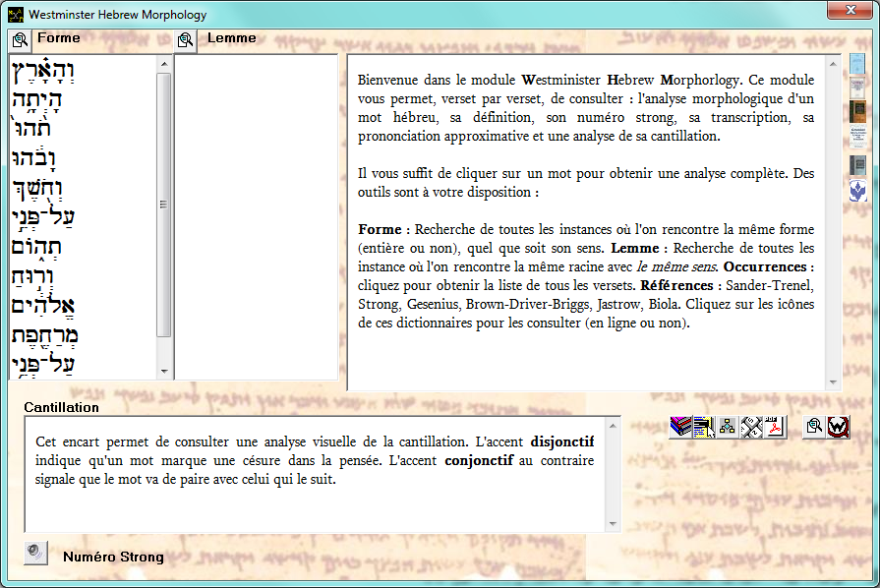Select the Hebrew word תֹהוּ
The image size is (880, 588).
coord(32,128)
